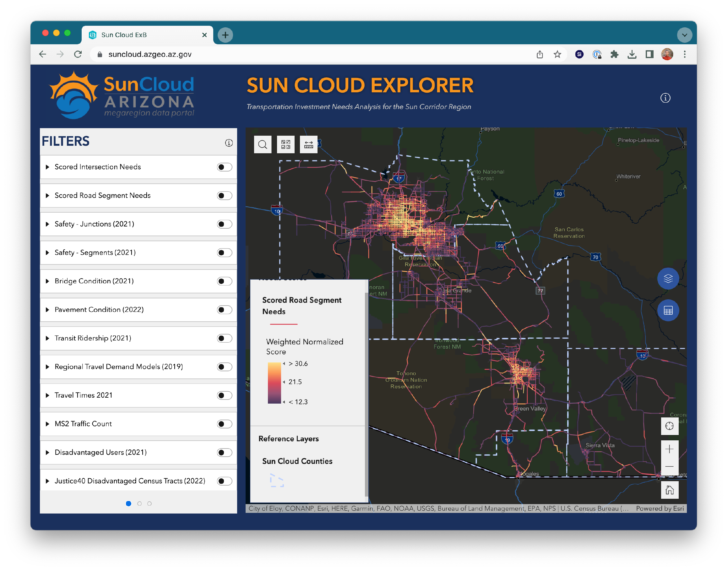The image size is (728, 571).
Task: Expand Scored Road Segment Needs arrow
Action: [47, 196]
